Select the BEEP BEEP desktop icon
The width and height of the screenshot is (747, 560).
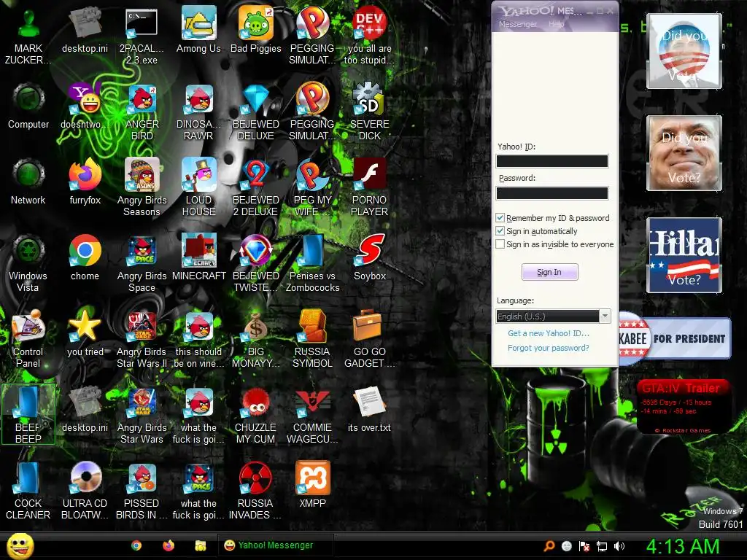point(28,414)
